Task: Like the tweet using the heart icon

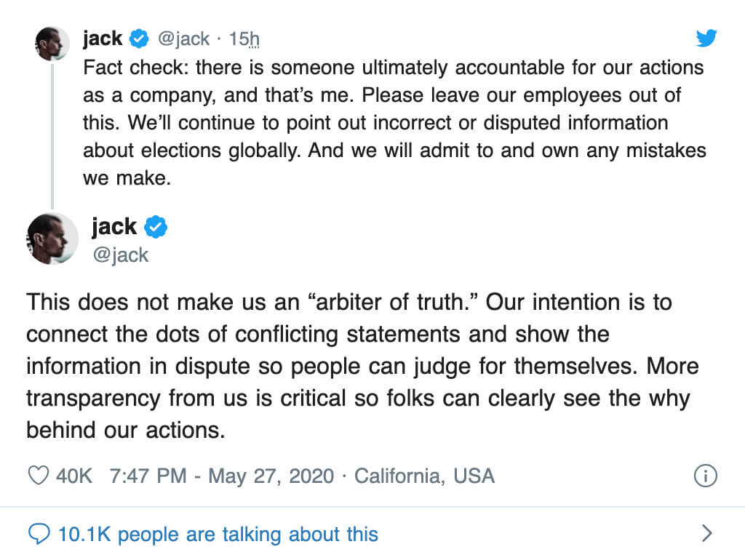Action: (x=39, y=476)
